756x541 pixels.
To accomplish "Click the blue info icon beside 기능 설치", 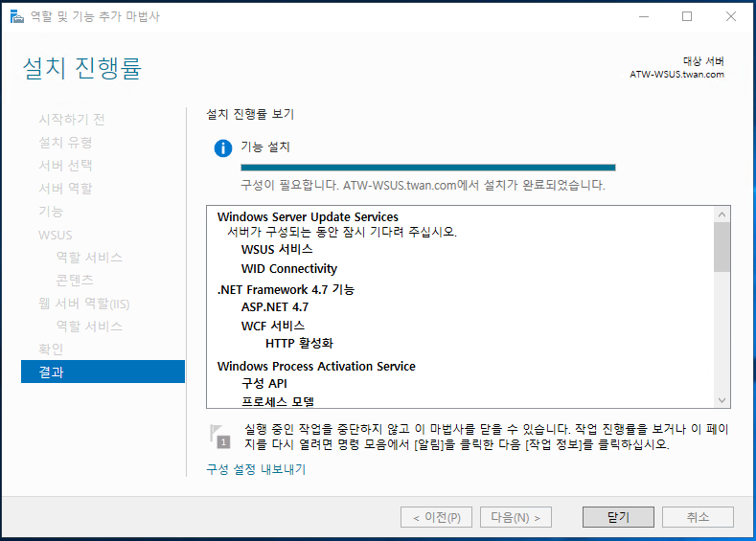I will tap(222, 147).
